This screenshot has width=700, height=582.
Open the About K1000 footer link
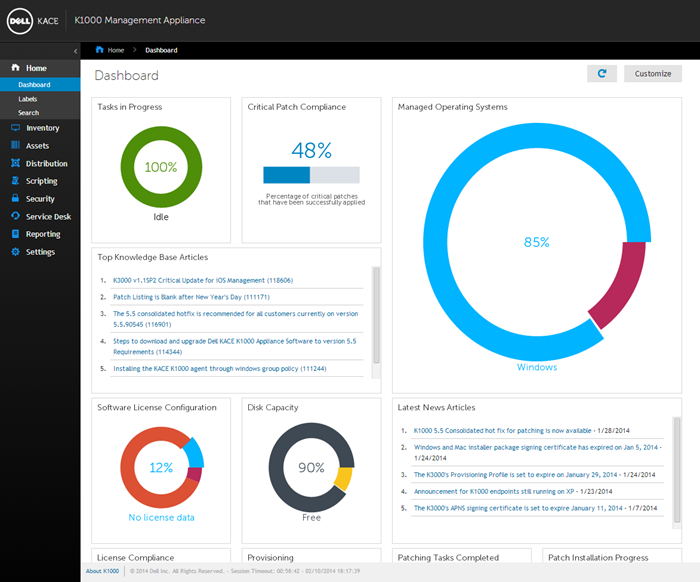click(102, 571)
